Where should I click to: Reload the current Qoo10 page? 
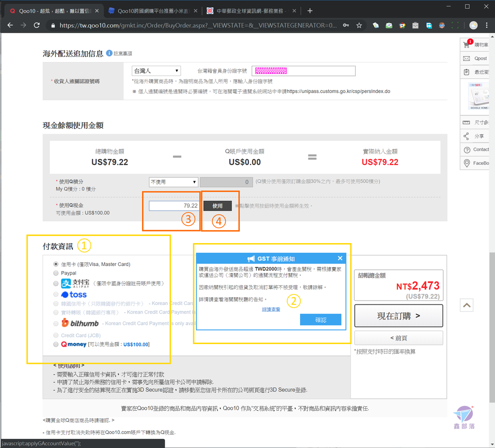click(x=37, y=25)
